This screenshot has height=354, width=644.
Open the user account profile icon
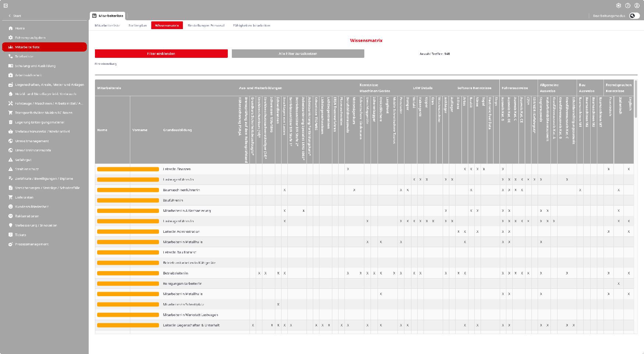tap(637, 6)
